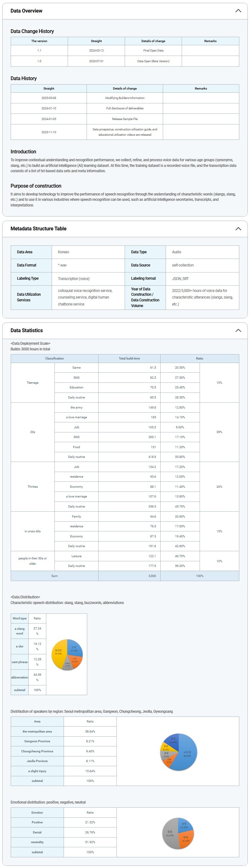
Task: Select the Game row under Teenage
Action: 76,368
